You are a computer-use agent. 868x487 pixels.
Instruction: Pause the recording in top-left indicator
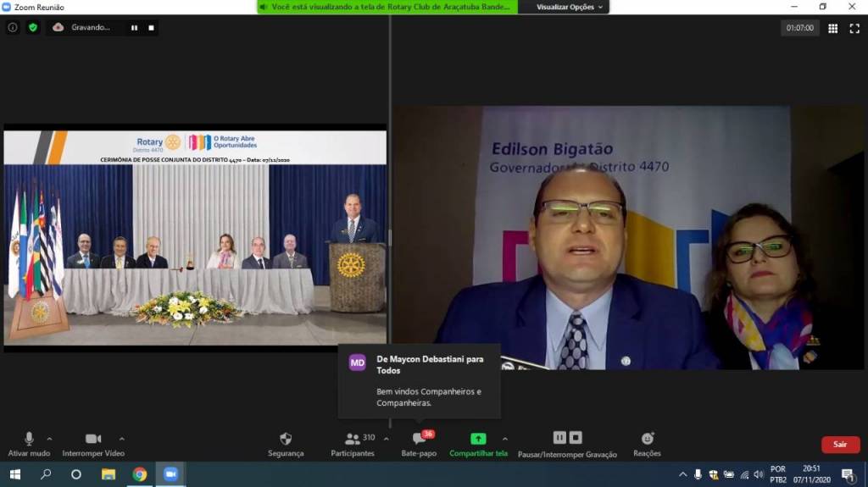pos(134,27)
